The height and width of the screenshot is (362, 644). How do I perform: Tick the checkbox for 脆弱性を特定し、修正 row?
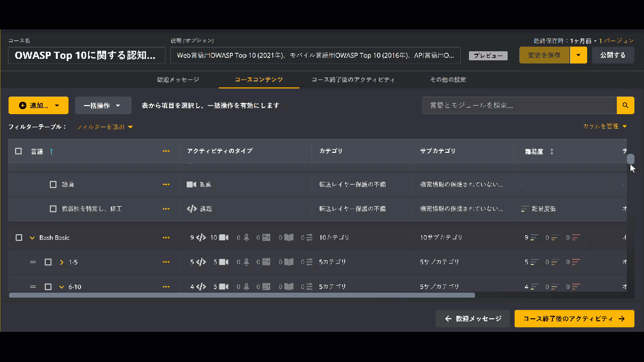53,209
